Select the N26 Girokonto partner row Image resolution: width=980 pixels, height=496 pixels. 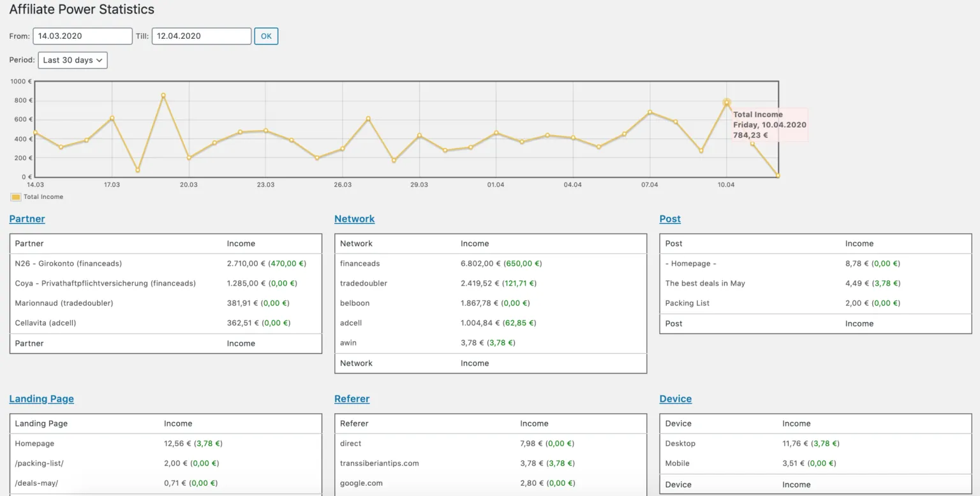pyautogui.click(x=166, y=263)
